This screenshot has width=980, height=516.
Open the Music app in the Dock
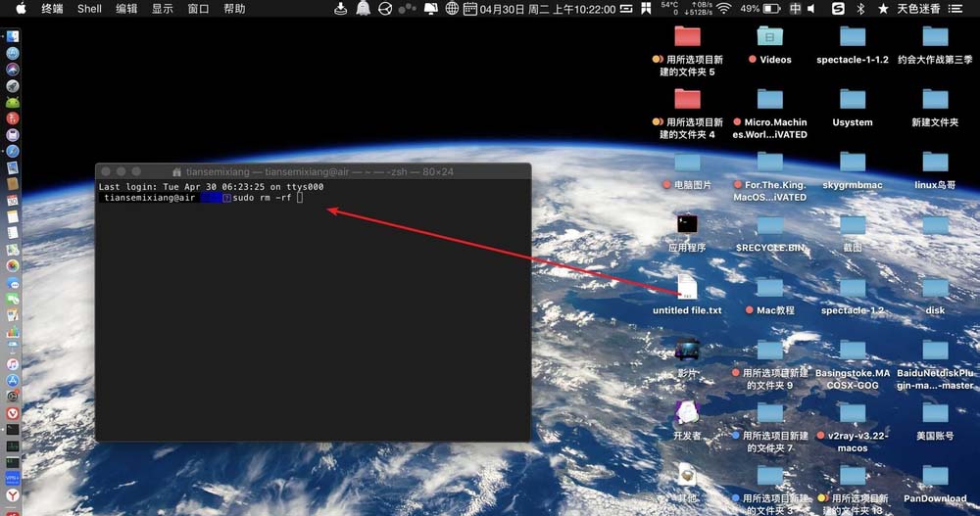click(x=13, y=363)
